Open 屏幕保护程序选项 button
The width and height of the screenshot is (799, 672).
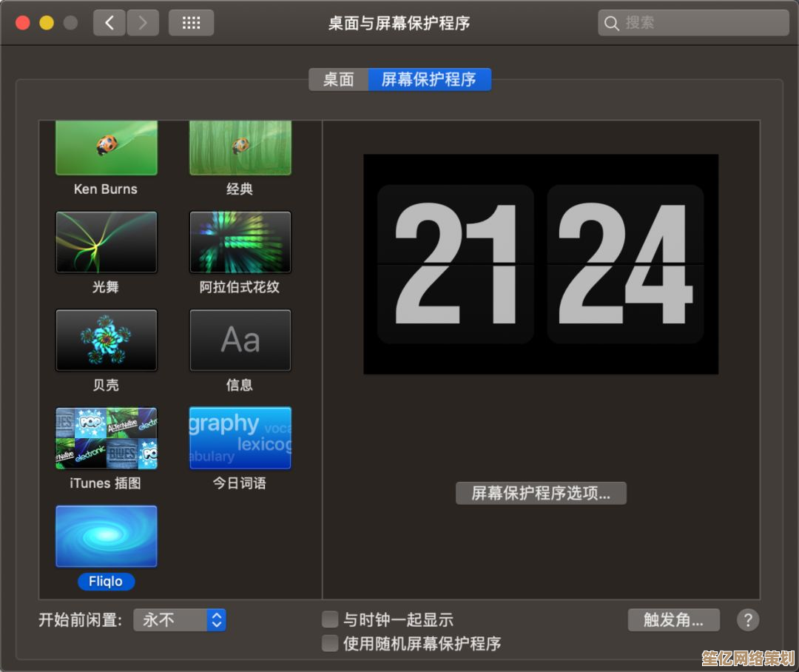click(541, 494)
